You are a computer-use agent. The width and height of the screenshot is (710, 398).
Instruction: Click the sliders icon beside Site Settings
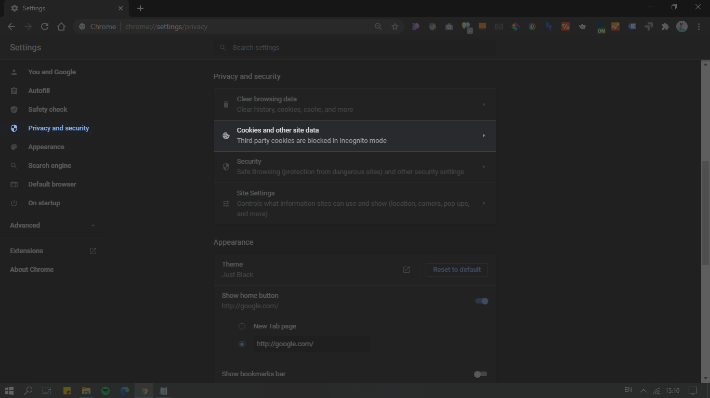click(226, 203)
